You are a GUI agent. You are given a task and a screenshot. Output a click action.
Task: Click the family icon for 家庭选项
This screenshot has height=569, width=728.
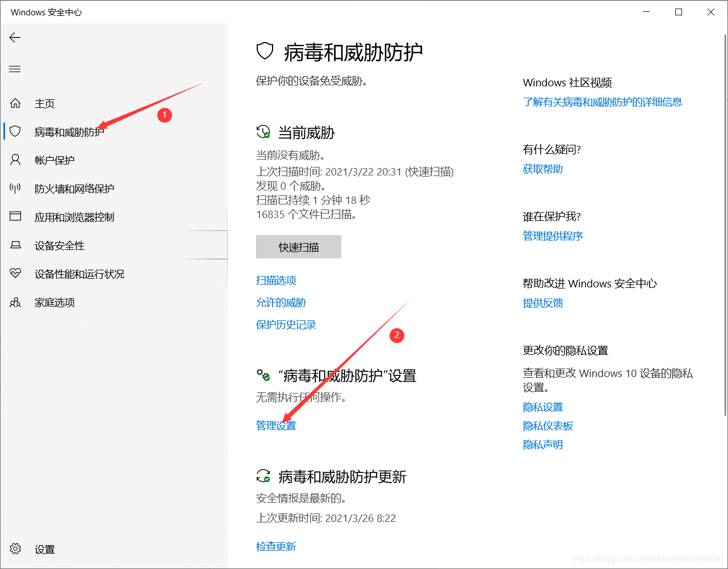pyautogui.click(x=15, y=302)
